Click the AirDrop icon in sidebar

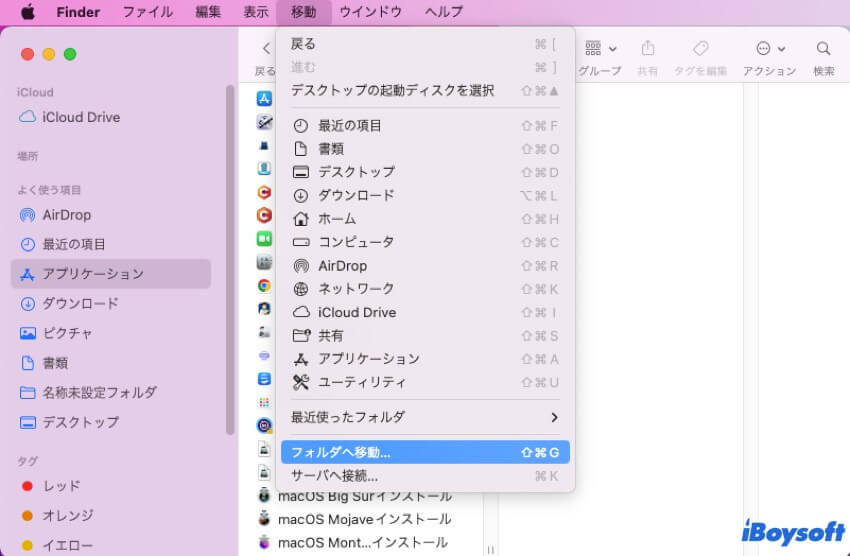pyautogui.click(x=27, y=215)
